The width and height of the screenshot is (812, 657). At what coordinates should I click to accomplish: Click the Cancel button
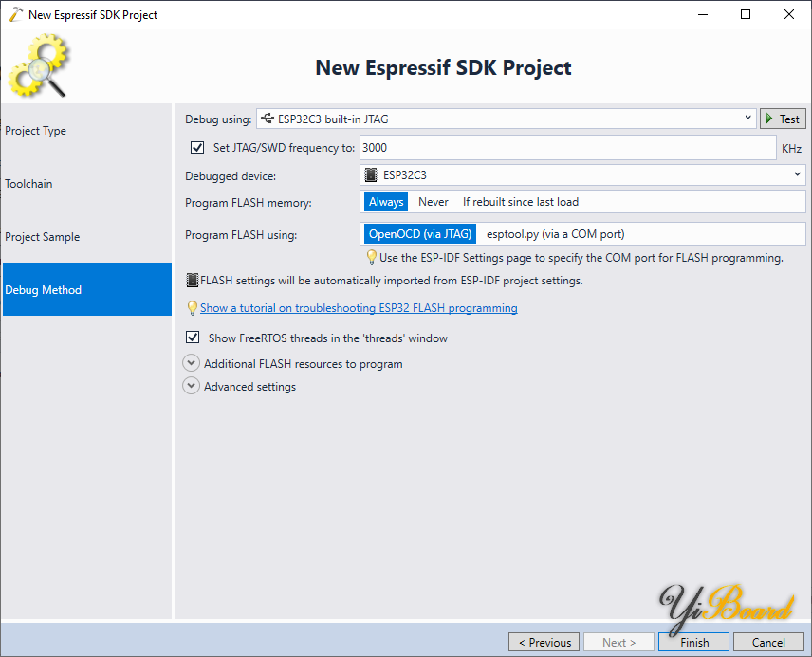pos(768,642)
